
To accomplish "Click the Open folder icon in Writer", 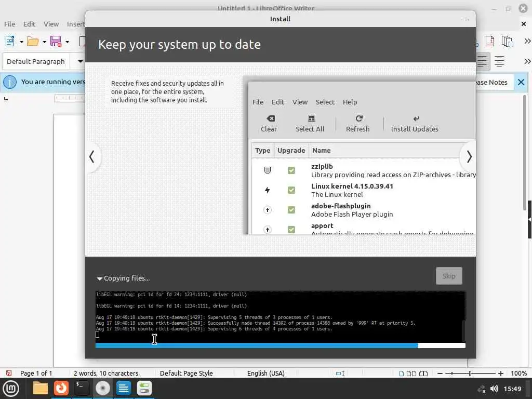I will [33, 42].
